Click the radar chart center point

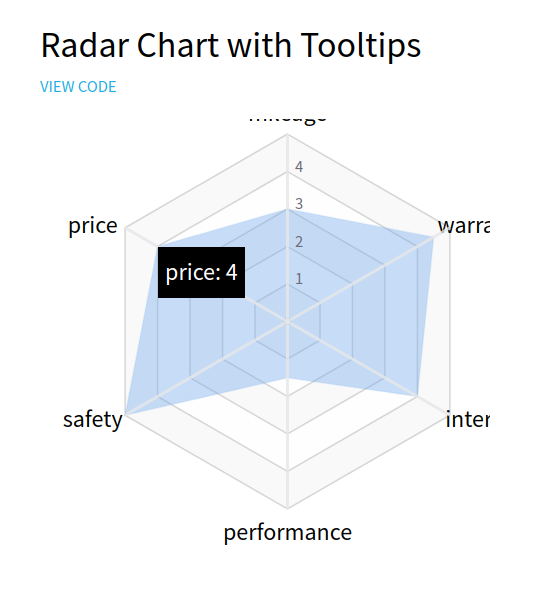click(288, 322)
